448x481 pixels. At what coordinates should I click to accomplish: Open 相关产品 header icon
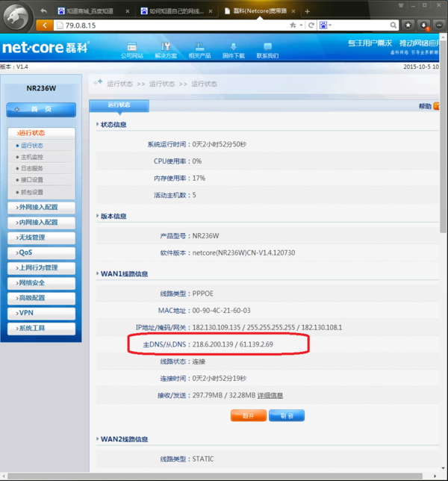pyautogui.click(x=199, y=50)
